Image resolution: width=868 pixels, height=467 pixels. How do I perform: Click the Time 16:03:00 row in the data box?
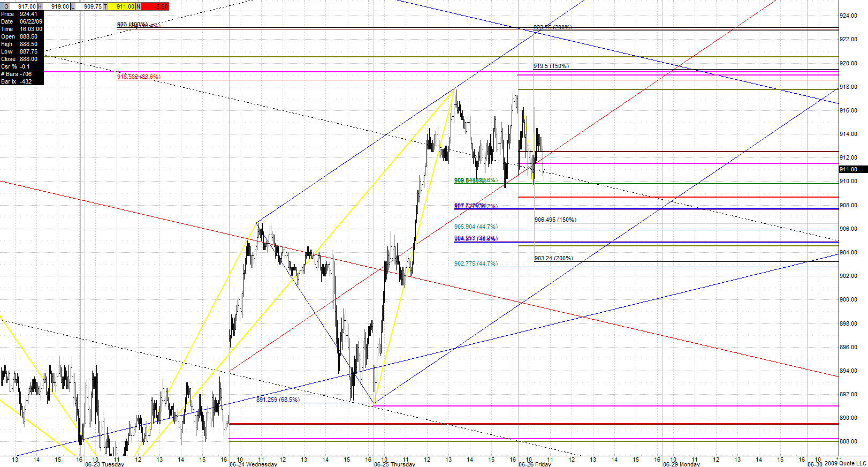(x=21, y=29)
